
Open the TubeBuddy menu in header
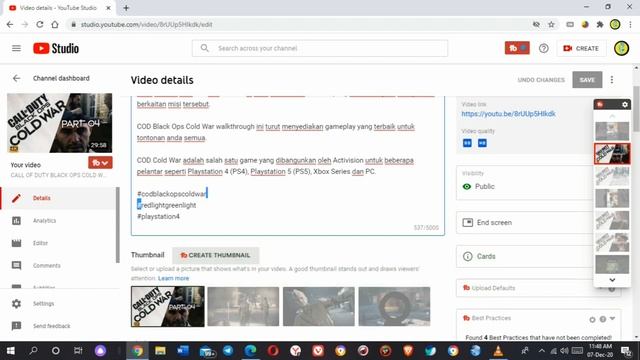(517, 48)
